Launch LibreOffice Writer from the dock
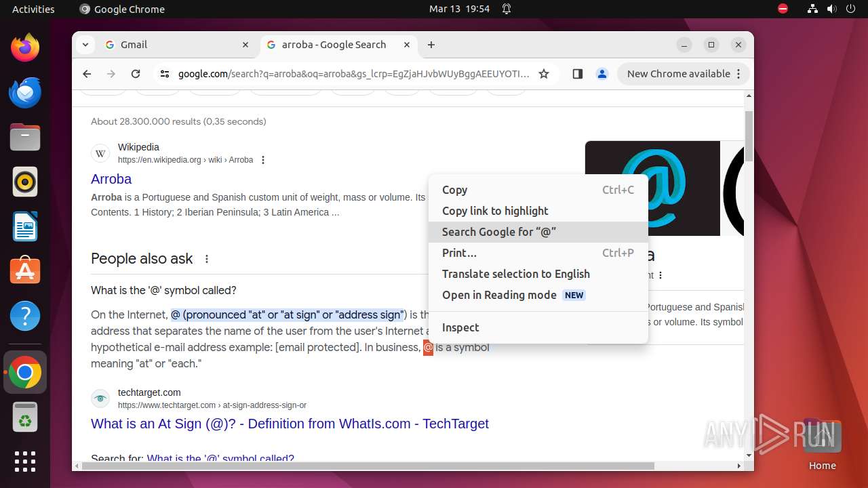 pos(25,227)
